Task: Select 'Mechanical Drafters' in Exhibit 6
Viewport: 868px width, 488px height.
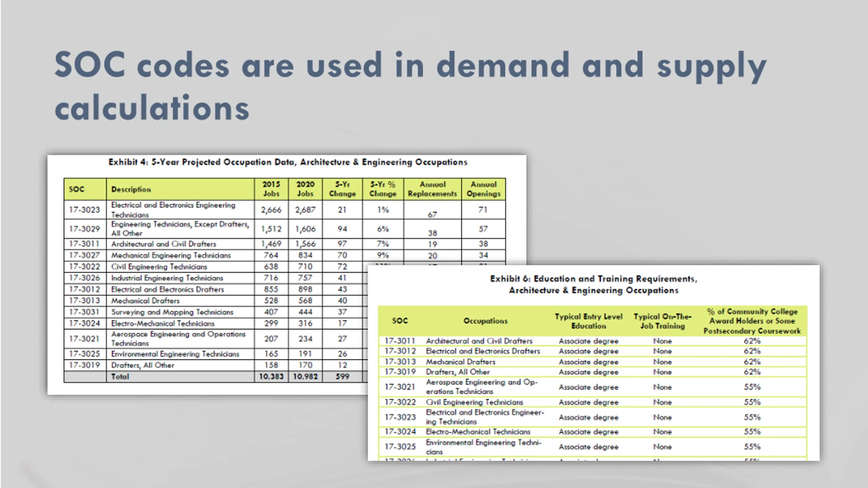Action: 460,362
